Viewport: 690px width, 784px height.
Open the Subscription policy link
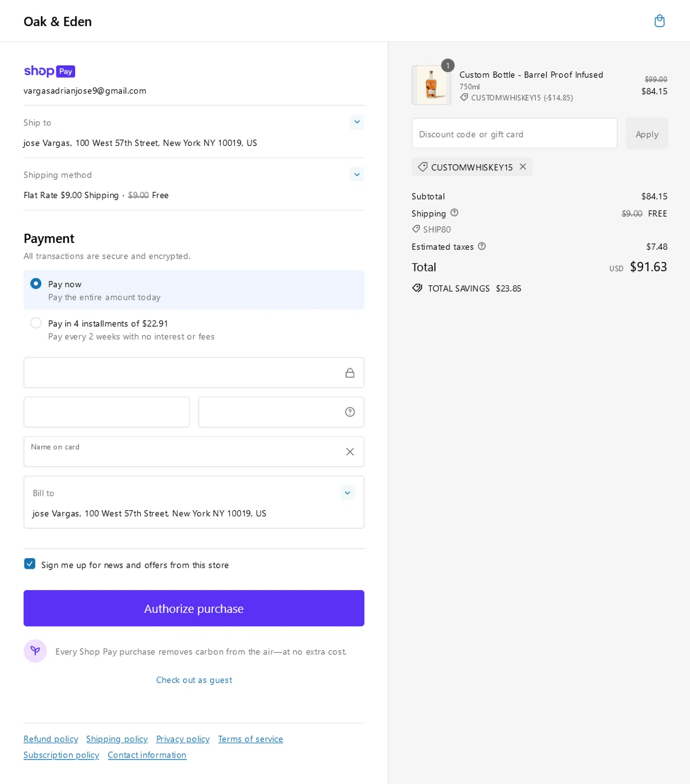pos(61,755)
